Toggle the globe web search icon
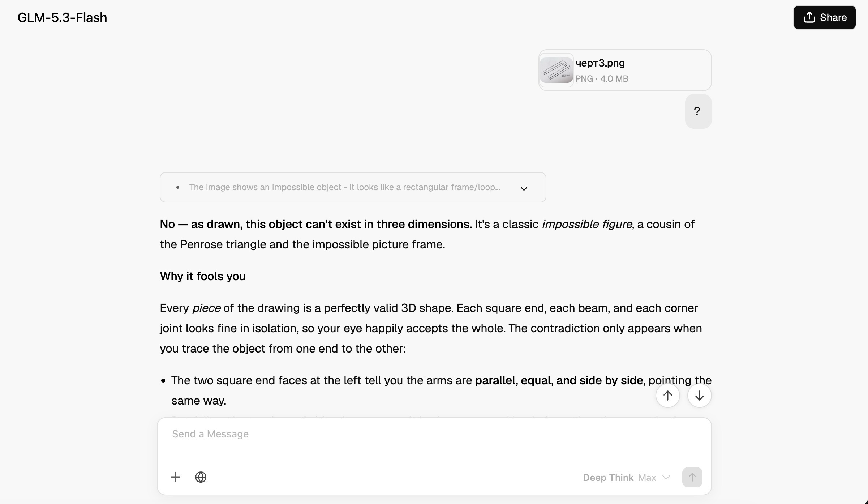This screenshot has height=504, width=868. (x=201, y=477)
